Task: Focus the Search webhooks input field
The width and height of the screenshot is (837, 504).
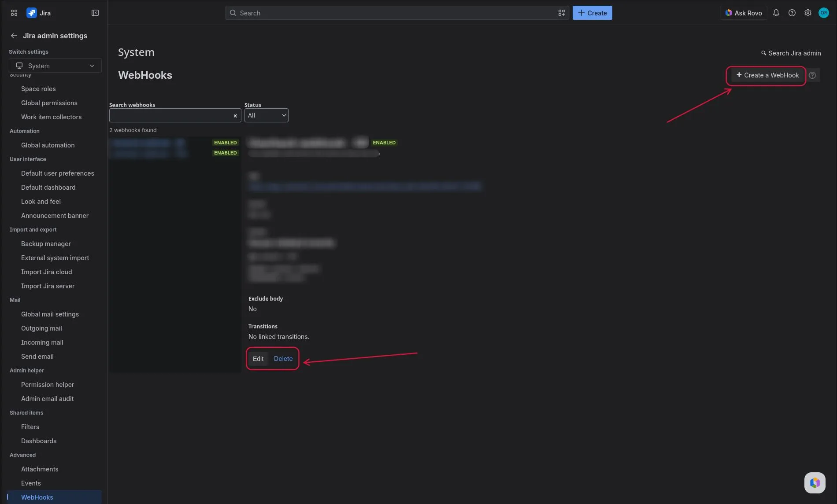Action: tap(175, 115)
